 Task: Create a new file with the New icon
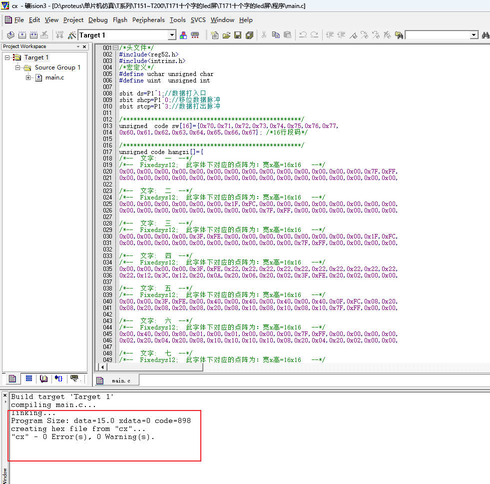(215, 35)
